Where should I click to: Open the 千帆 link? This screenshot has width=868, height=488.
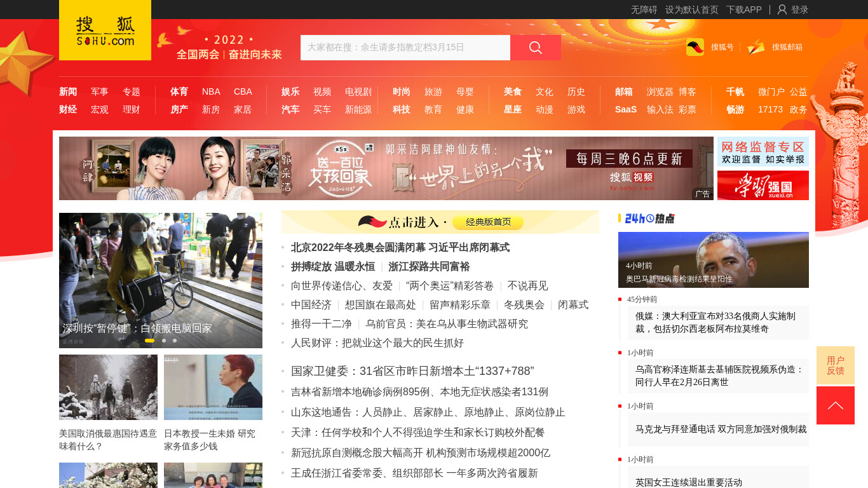tap(735, 91)
